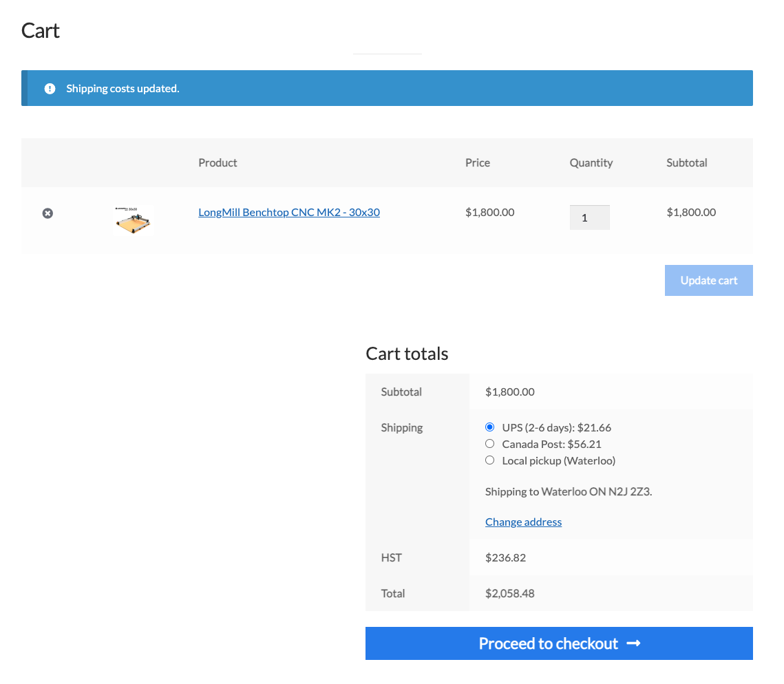
Task: Click the Shipping row label
Action: [401, 427]
